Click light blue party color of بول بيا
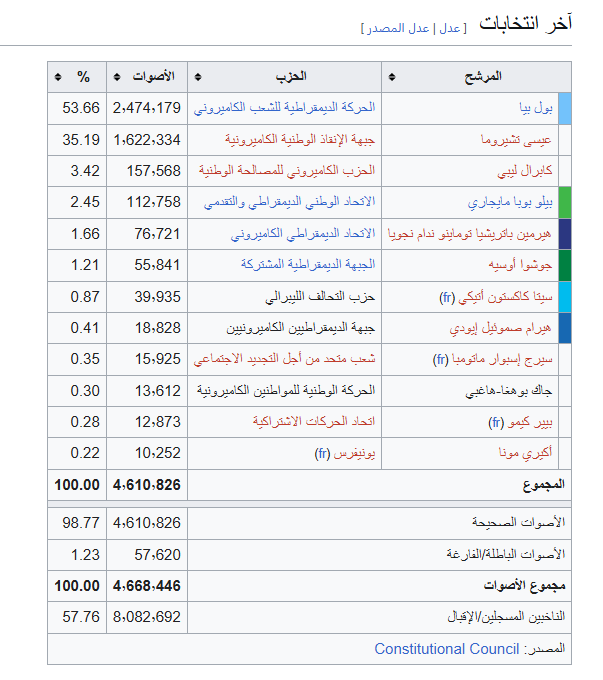Screen dimensions: 603x680 coord(565,108)
